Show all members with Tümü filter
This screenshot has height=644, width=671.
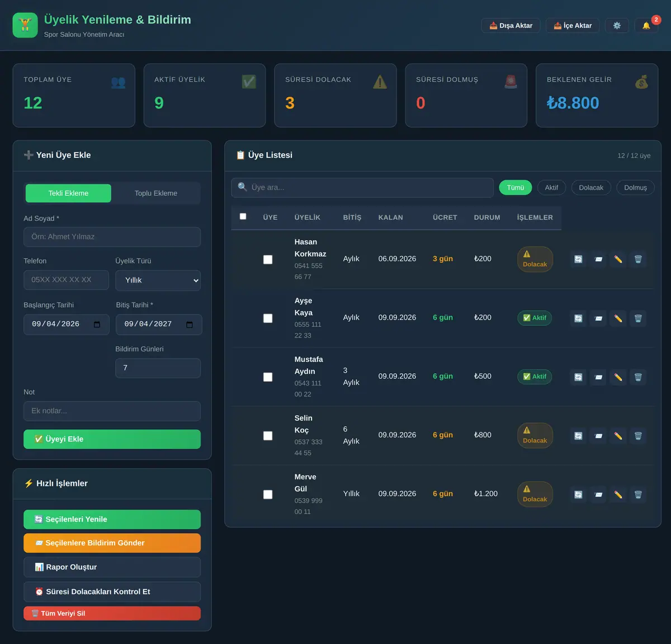516,188
